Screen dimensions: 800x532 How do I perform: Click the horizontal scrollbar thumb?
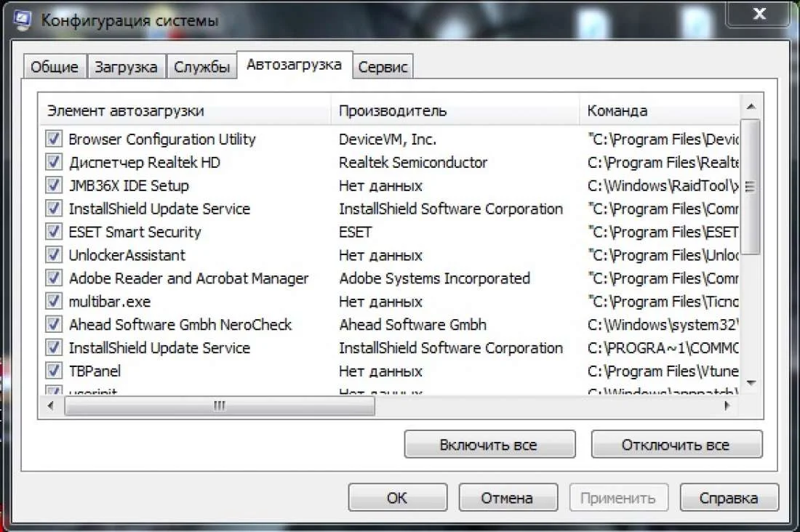[x=220, y=406]
